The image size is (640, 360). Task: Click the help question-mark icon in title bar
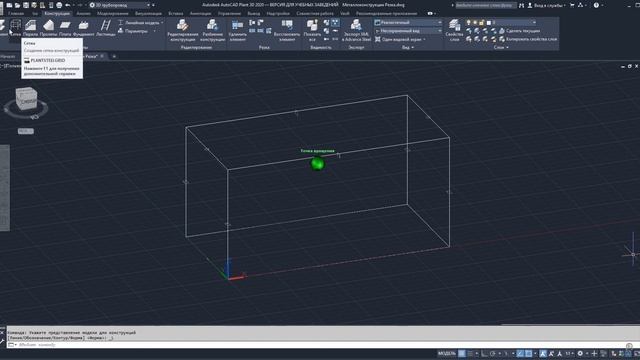(596, 5)
